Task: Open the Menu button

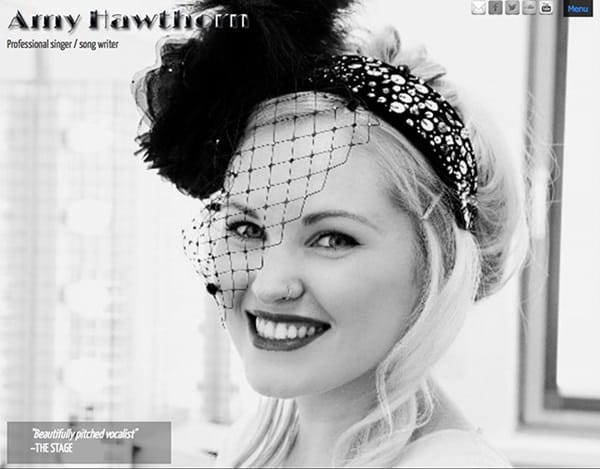Action: (x=578, y=8)
